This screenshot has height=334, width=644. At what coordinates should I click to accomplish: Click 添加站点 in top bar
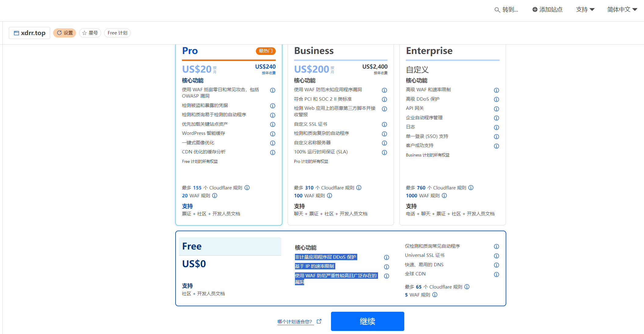(547, 10)
